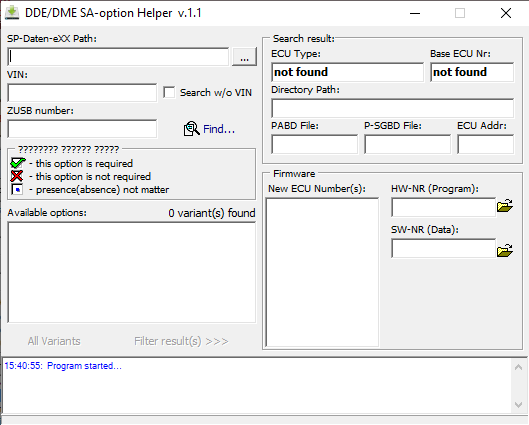Enable the Search w/o VIN checkbox
Image resolution: width=529 pixels, height=425 pixels.
[x=169, y=92]
